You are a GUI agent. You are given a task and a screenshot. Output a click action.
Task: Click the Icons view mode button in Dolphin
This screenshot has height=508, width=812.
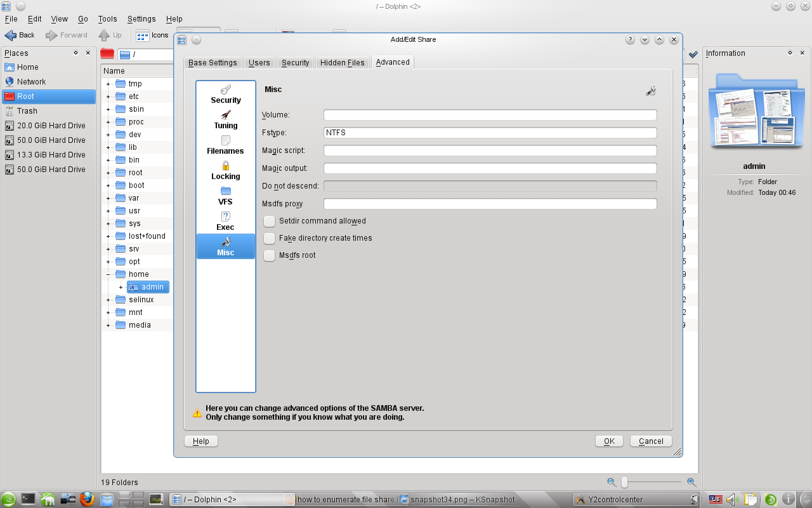(152, 35)
